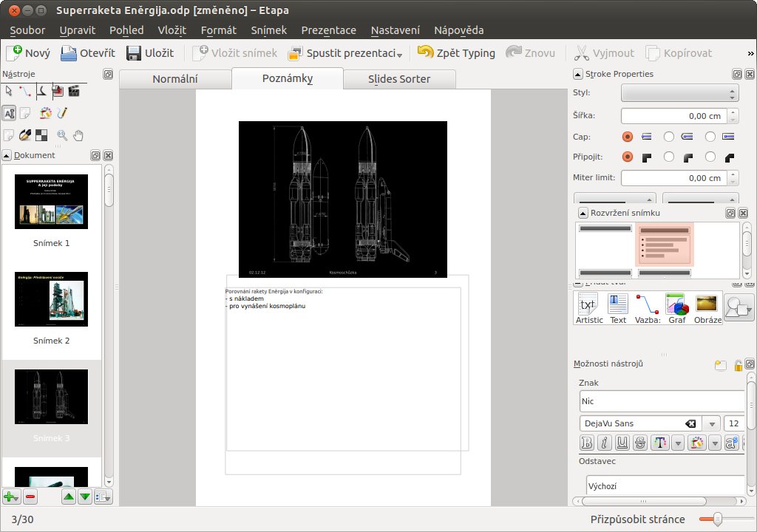Viewport: 757px width, 532px height.
Task: Click Spustit prezentaci button
Action: 345,53
